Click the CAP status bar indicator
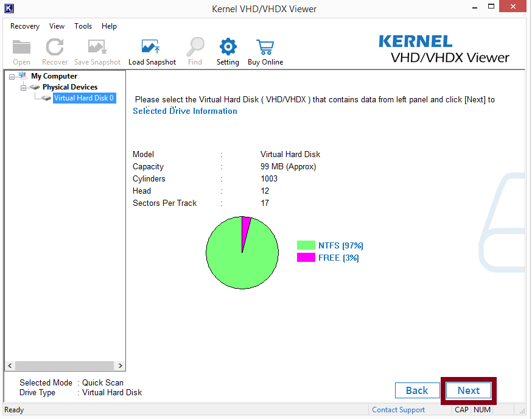532x419 pixels. (461, 410)
